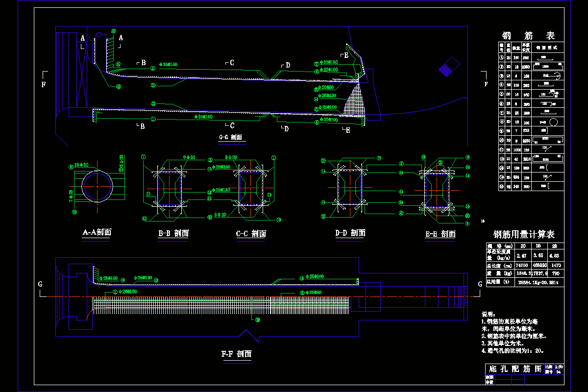
Task: Click the 钢筋表 table title
Action: pyautogui.click(x=528, y=36)
